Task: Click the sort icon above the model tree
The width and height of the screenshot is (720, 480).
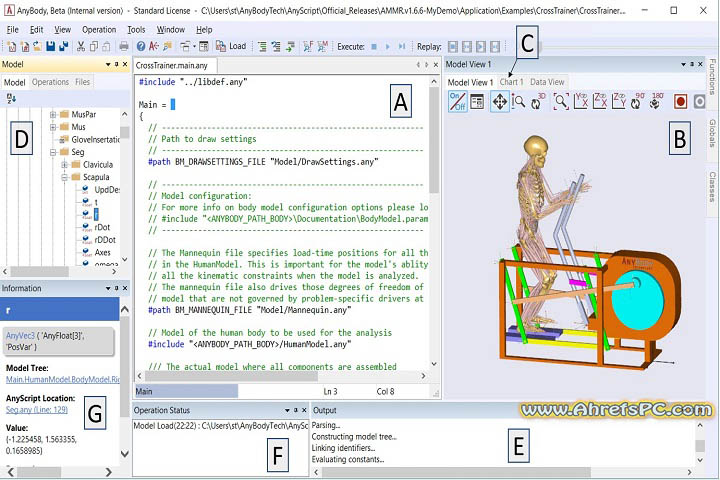Action: click(x=11, y=98)
